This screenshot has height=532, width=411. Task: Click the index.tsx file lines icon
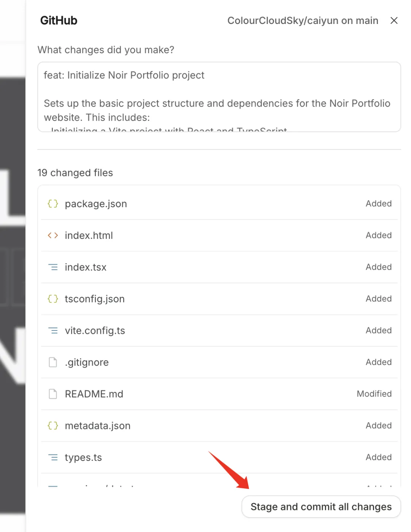pyautogui.click(x=53, y=267)
